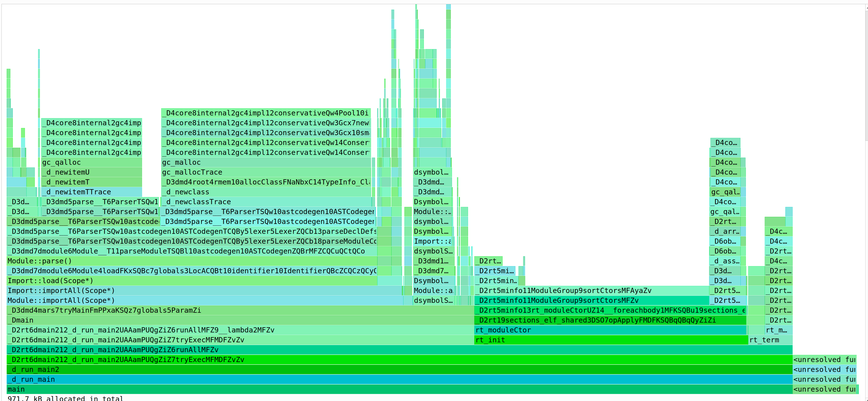Select the gc_qalloc frame

click(x=91, y=162)
